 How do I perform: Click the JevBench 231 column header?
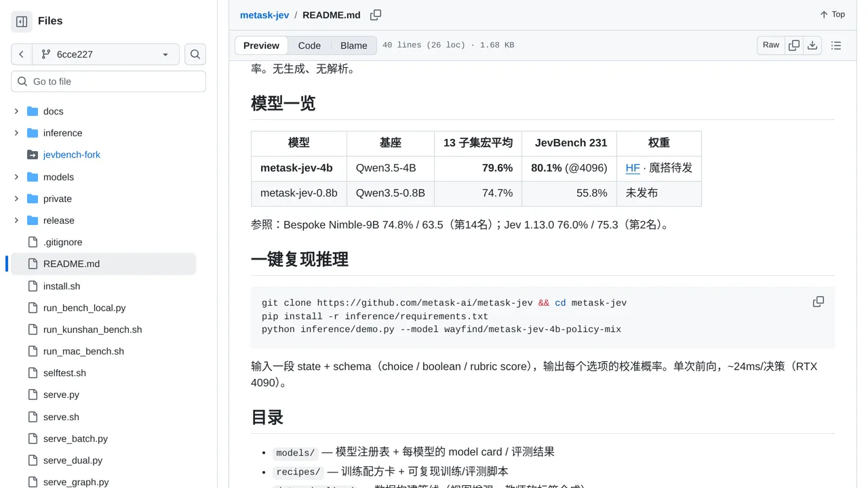[x=569, y=143]
